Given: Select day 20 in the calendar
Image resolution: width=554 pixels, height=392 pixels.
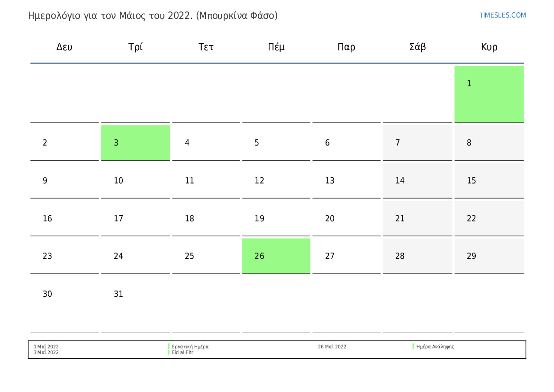Looking at the screenshot, I should 346,219.
